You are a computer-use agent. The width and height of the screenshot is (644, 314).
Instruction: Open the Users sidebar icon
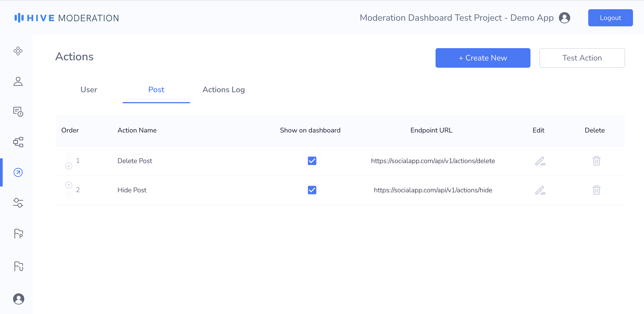18,81
